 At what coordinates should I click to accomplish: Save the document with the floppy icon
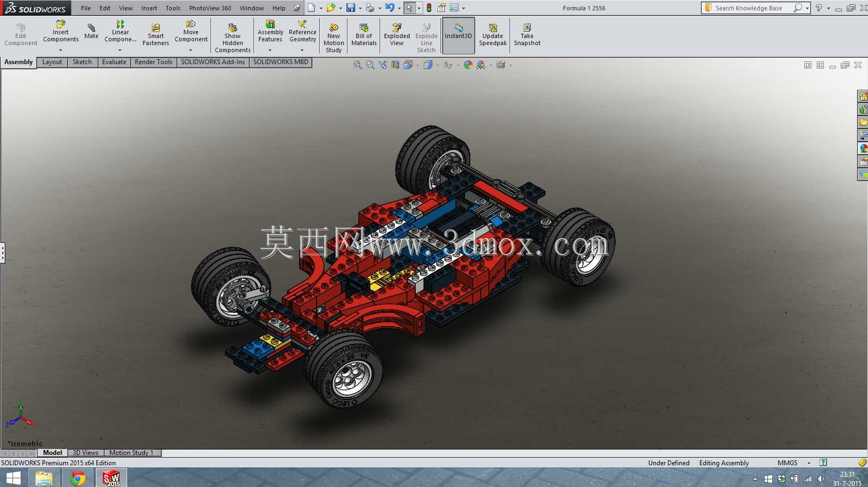click(x=350, y=8)
